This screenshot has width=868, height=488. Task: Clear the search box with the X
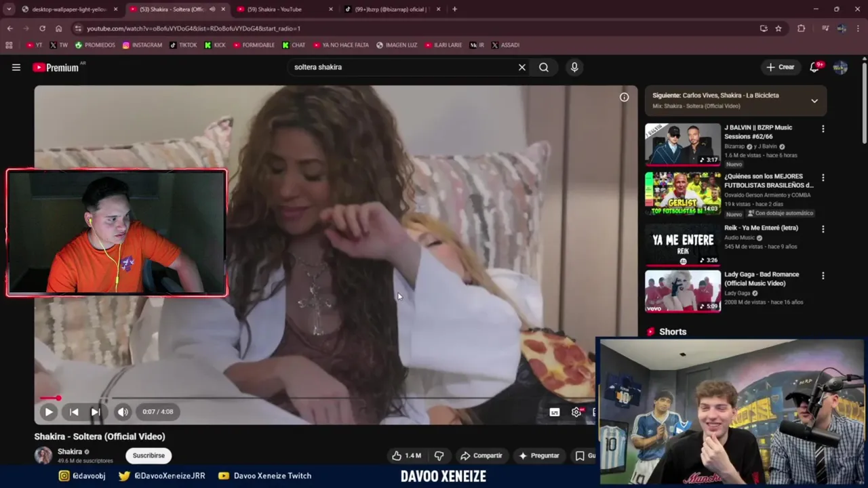click(x=522, y=67)
